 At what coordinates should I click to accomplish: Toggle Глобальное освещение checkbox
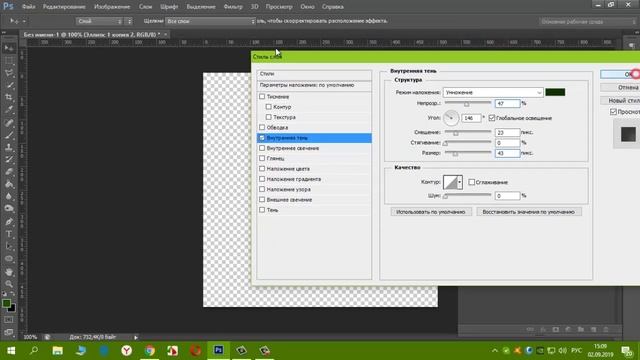coord(492,118)
